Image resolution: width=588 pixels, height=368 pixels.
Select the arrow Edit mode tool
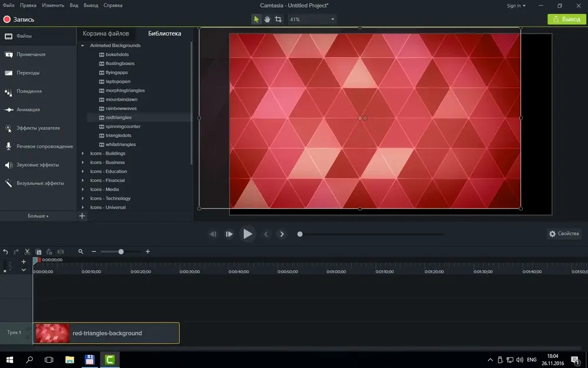click(256, 19)
